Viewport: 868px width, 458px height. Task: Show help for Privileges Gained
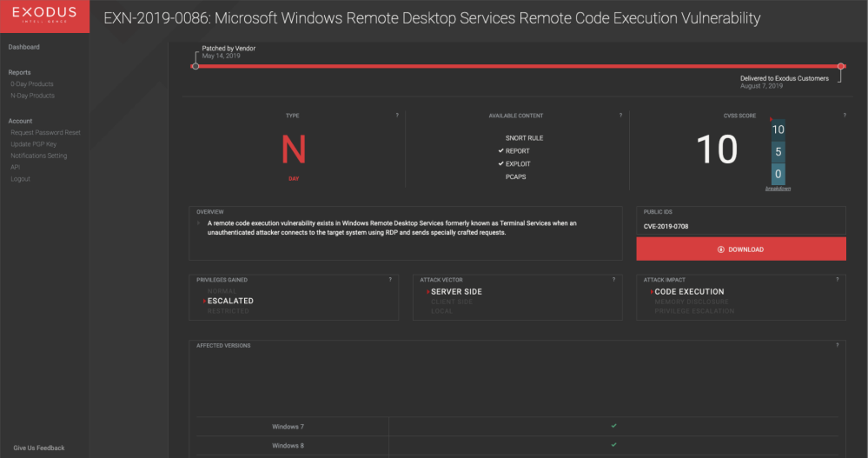point(390,280)
